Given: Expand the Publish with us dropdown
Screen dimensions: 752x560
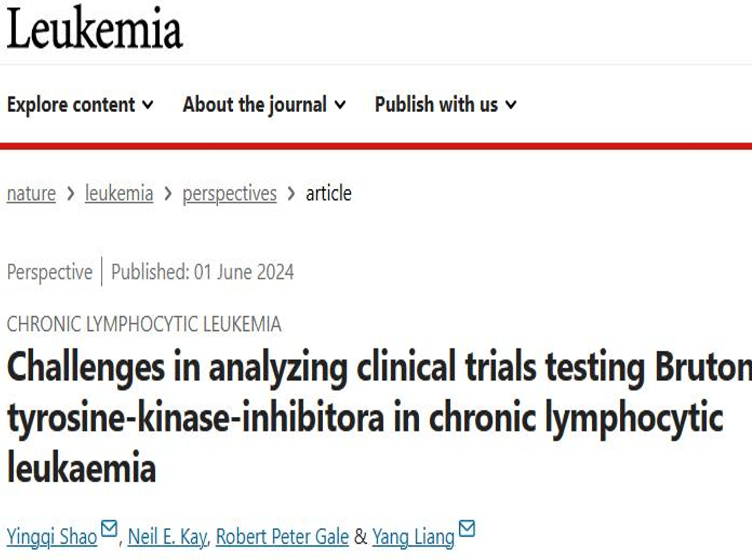Looking at the screenshot, I should (x=446, y=105).
